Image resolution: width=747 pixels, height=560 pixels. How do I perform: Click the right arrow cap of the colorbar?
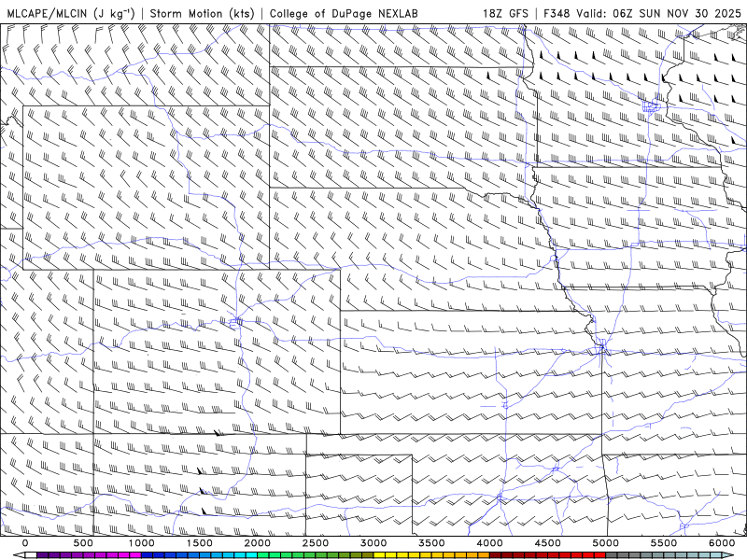[x=727, y=554]
